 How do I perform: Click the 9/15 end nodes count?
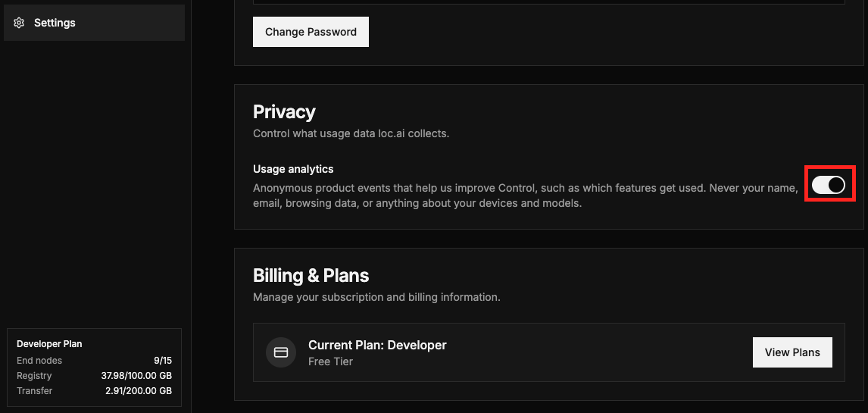click(163, 361)
